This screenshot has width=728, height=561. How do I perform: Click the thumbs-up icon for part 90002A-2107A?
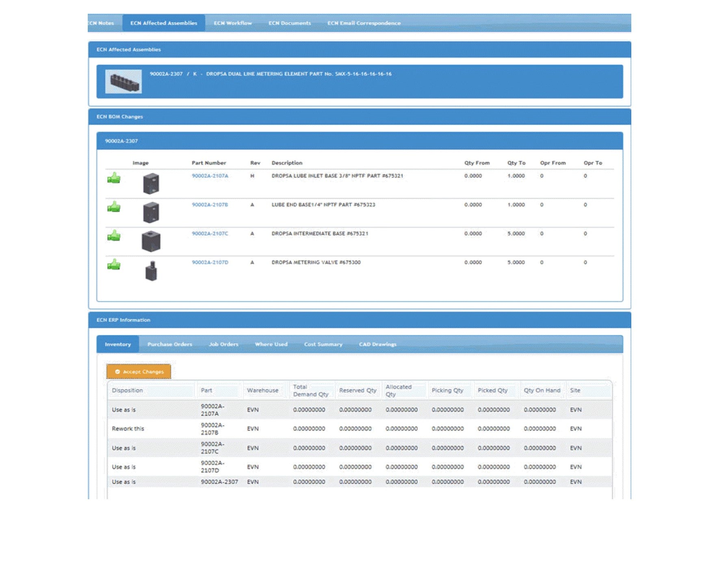pyautogui.click(x=114, y=178)
